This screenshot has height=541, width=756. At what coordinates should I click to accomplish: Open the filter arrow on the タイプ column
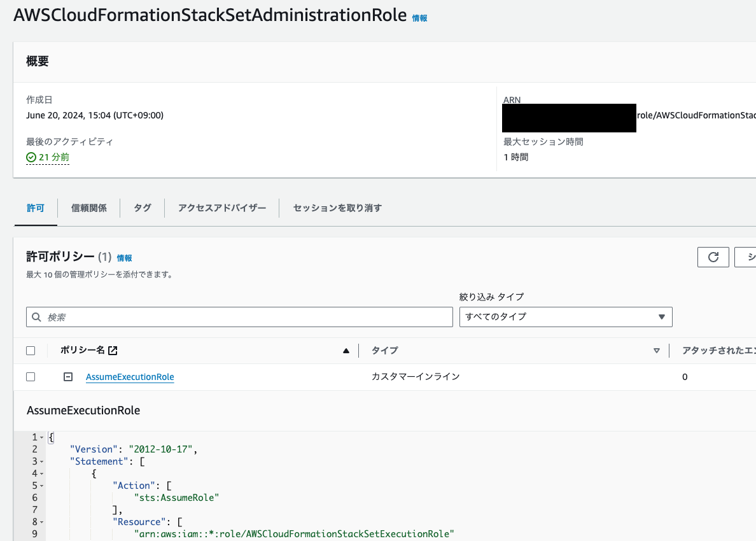point(655,350)
